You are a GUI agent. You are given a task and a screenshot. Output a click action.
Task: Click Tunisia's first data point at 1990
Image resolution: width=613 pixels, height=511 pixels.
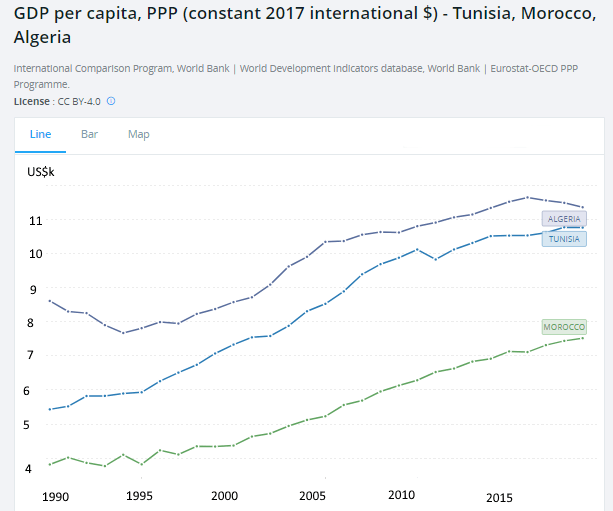(50, 409)
